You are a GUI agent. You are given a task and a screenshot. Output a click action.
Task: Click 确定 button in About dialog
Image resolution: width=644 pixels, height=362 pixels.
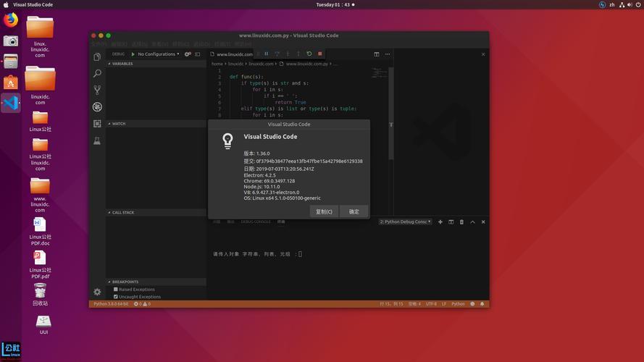[354, 212]
